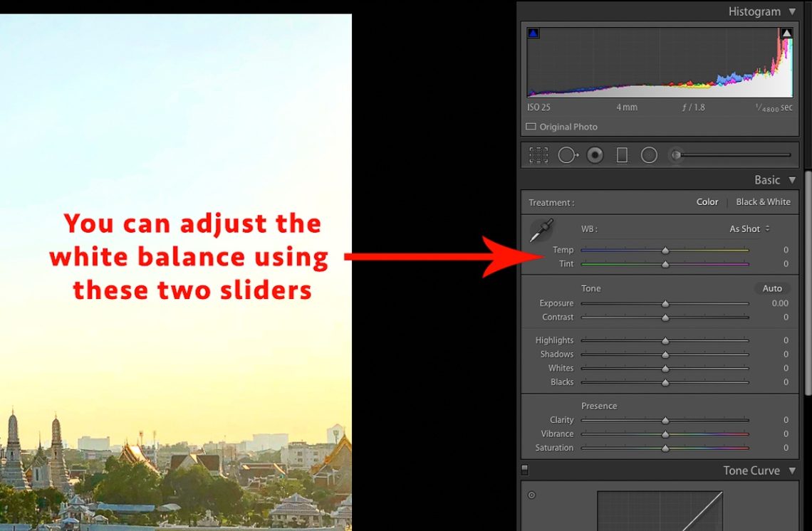
Task: Open the WB As Shot preset dropdown
Action: (x=749, y=229)
